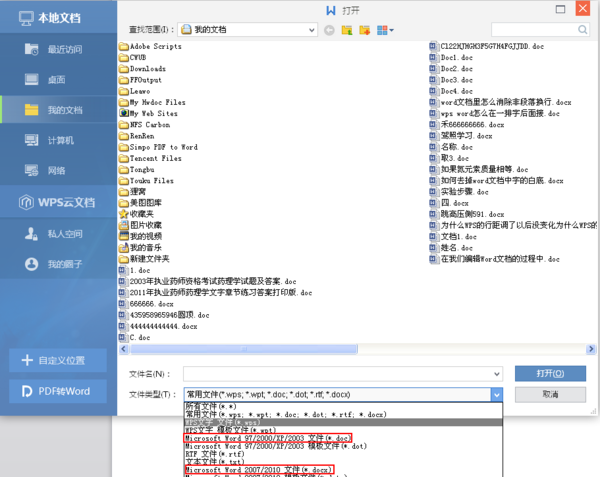The width and height of the screenshot is (600, 477).
Task: Go up one folder level icon
Action: coord(347,30)
